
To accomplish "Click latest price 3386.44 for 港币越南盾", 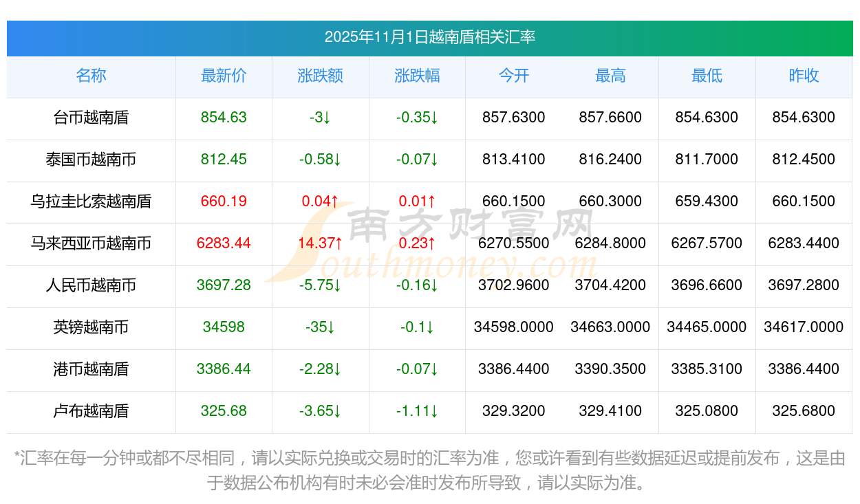I will pyautogui.click(x=224, y=369).
